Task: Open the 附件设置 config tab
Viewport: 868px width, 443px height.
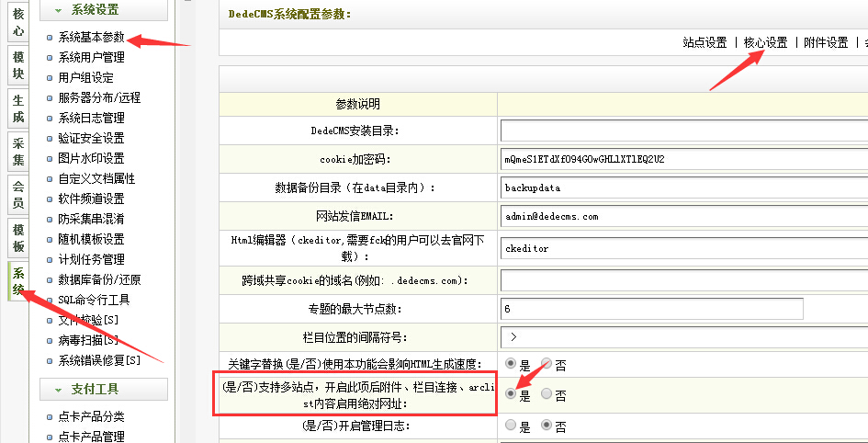Action: pyautogui.click(x=826, y=42)
